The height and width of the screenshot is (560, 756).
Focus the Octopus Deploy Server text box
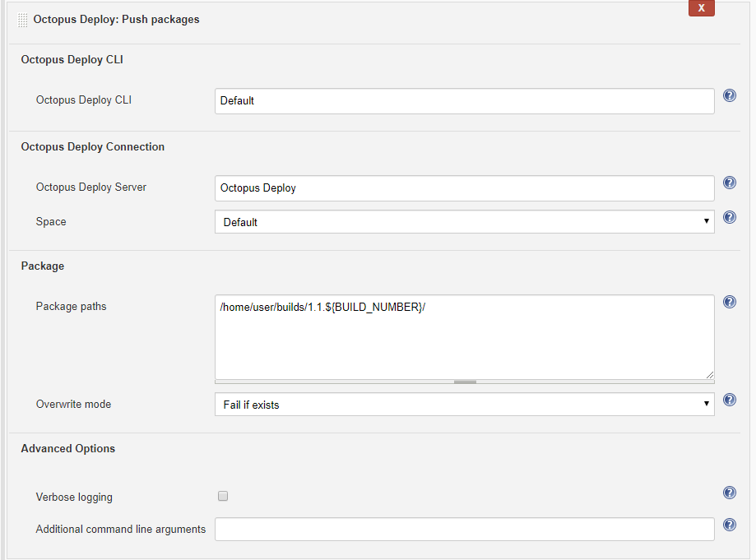[x=464, y=188]
